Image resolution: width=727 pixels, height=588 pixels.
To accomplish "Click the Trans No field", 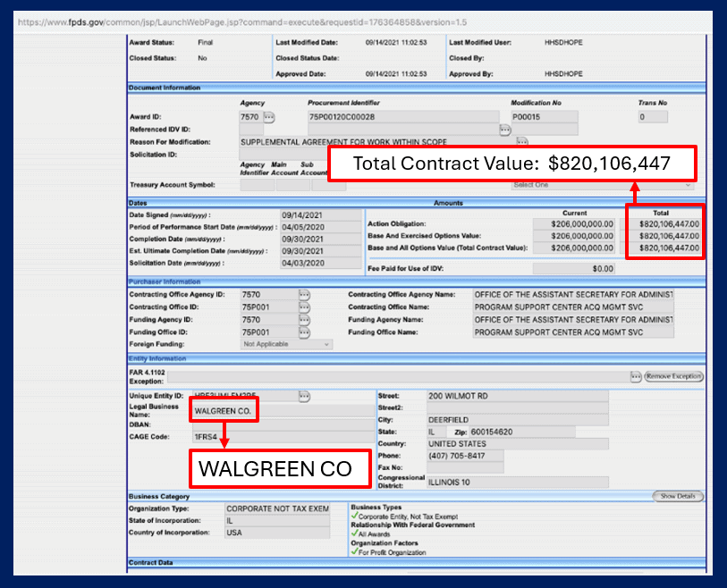I will 653,117.
